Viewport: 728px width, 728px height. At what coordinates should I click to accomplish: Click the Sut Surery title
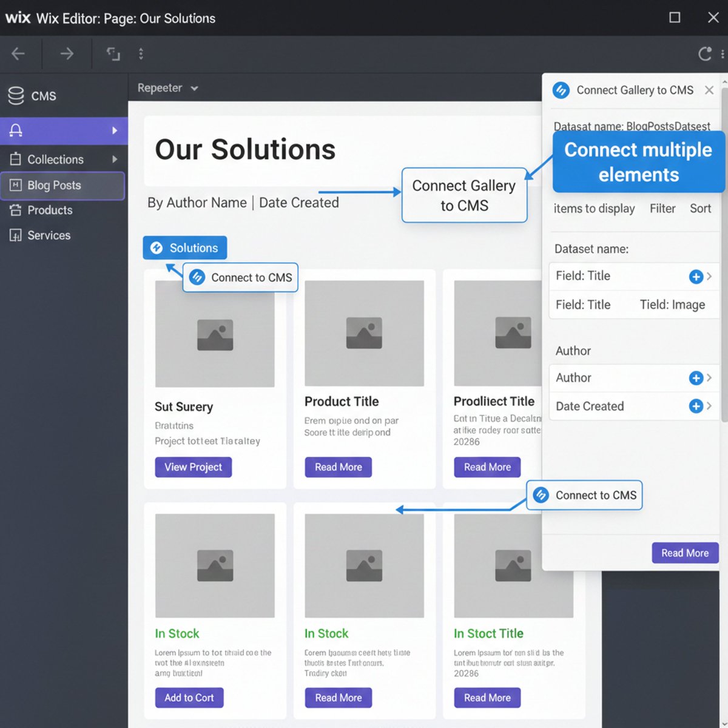click(184, 406)
